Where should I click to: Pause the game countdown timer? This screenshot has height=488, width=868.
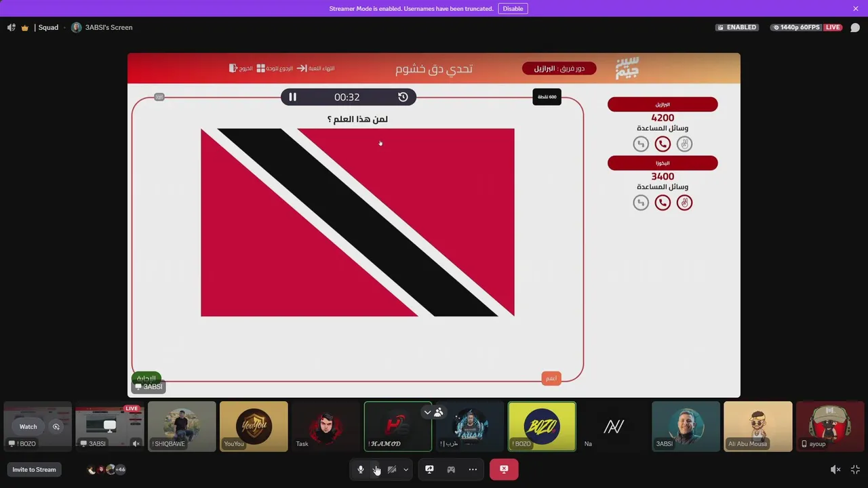[x=292, y=97]
